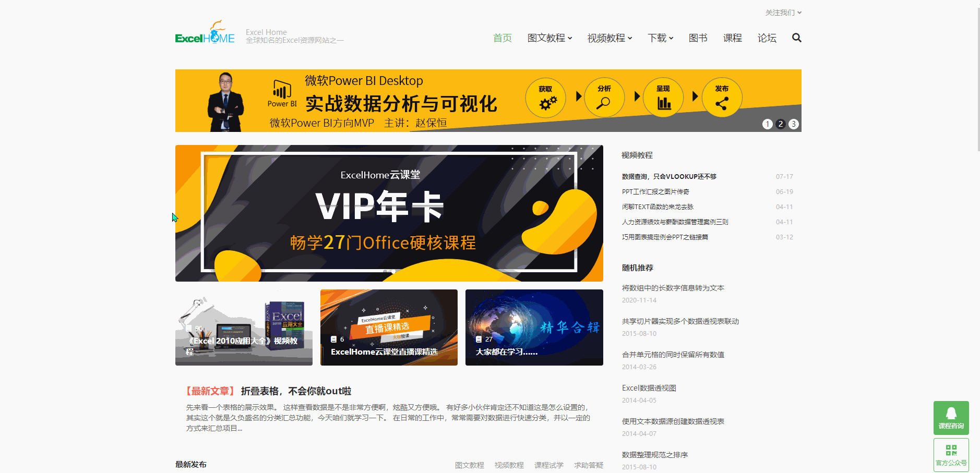The width and height of the screenshot is (980, 473).
Task: Click the ExcelHome logo
Action: click(x=205, y=33)
